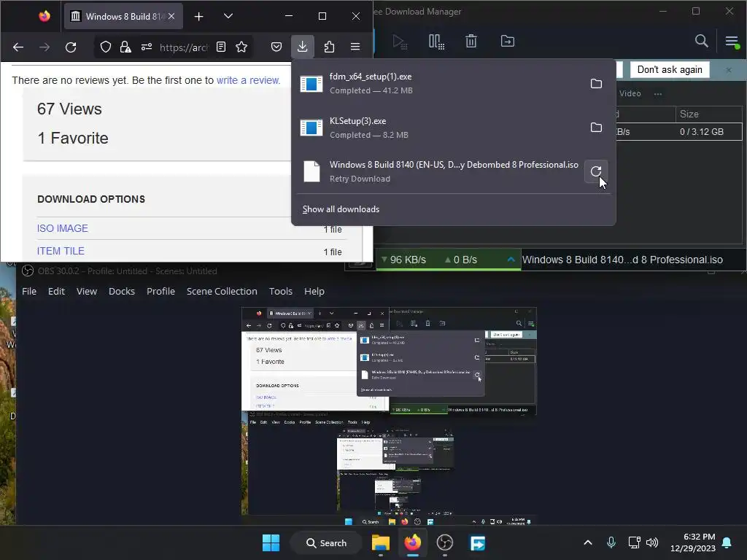Start downloads in Free Download Manager
The image size is (747, 560).
pyautogui.click(x=400, y=42)
